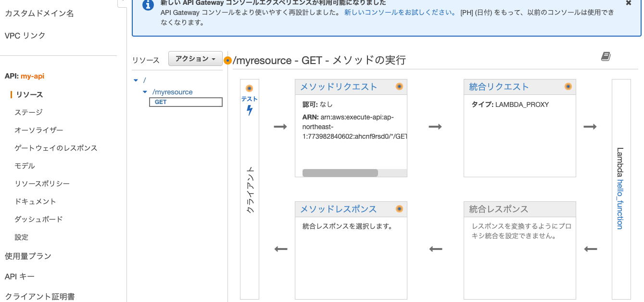The width and height of the screenshot is (644, 302).
Task: Open 使用量プラン in the sidebar
Action: pyautogui.click(x=28, y=256)
